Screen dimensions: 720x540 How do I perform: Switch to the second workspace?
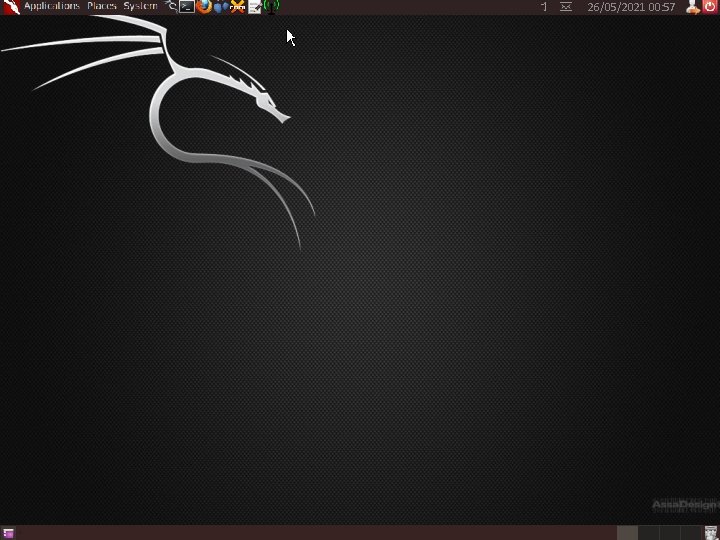click(648, 533)
